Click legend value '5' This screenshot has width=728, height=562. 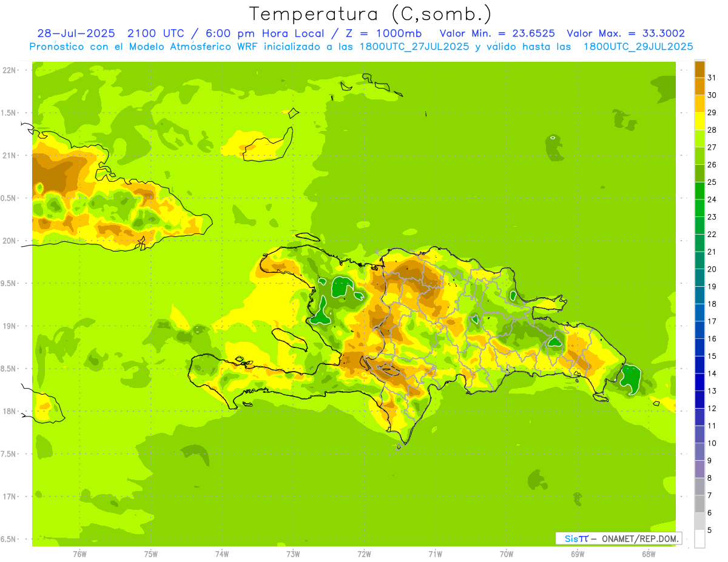710,530
